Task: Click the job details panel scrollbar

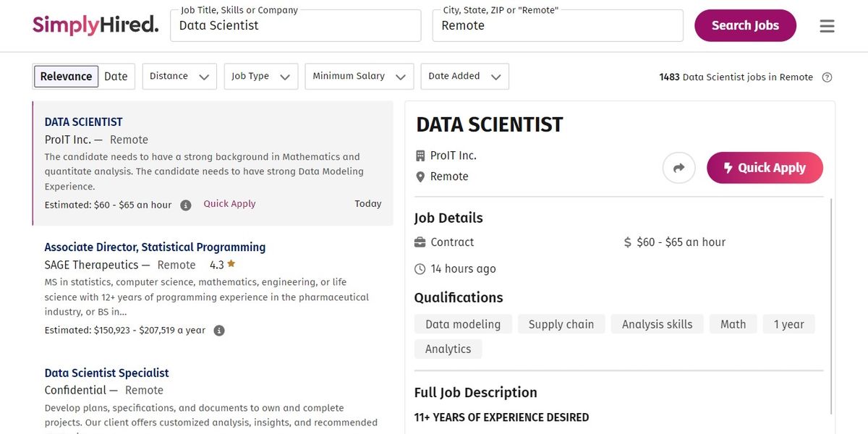Action: click(831, 304)
